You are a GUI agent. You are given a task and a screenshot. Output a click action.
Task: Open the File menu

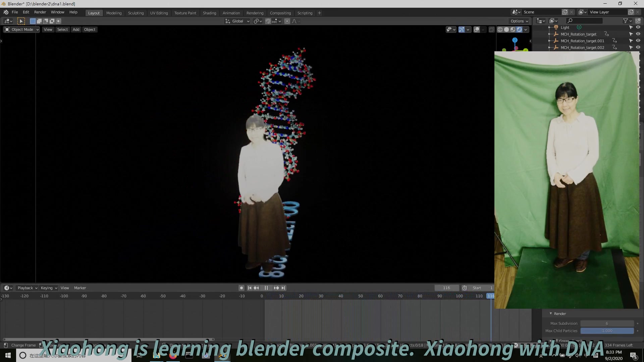click(15, 12)
